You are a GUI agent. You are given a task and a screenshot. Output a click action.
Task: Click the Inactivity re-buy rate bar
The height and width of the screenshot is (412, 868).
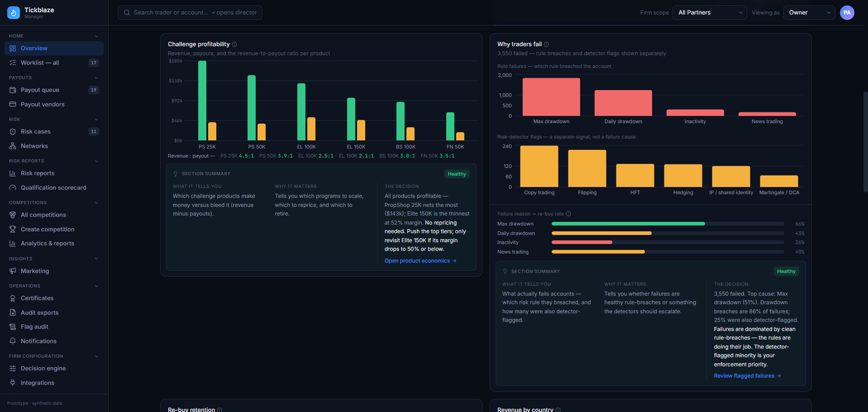pyautogui.click(x=668, y=242)
